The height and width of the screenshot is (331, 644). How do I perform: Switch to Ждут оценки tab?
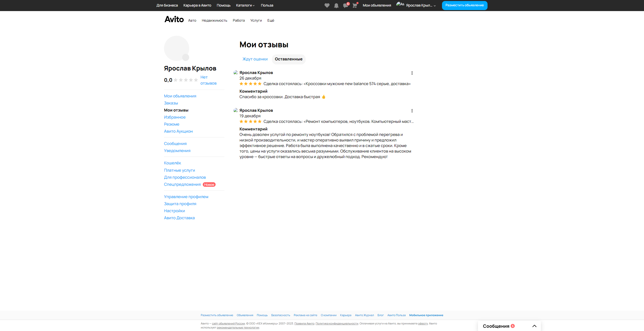255,59
